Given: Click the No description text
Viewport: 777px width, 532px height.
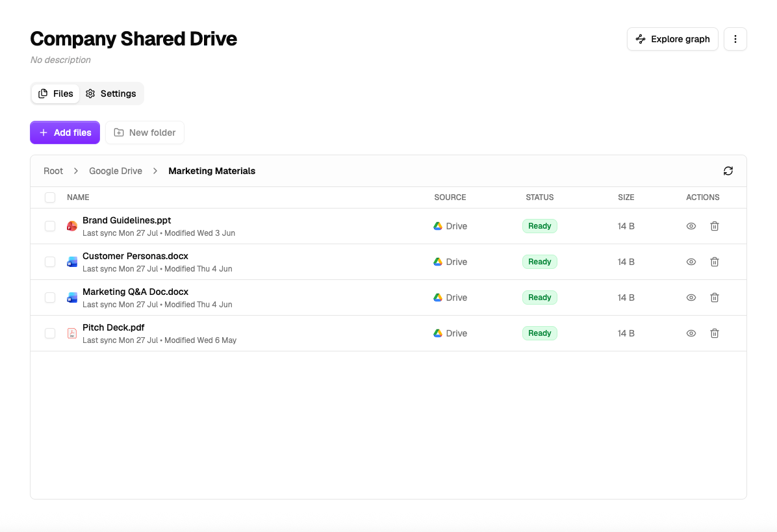Looking at the screenshot, I should [x=60, y=60].
